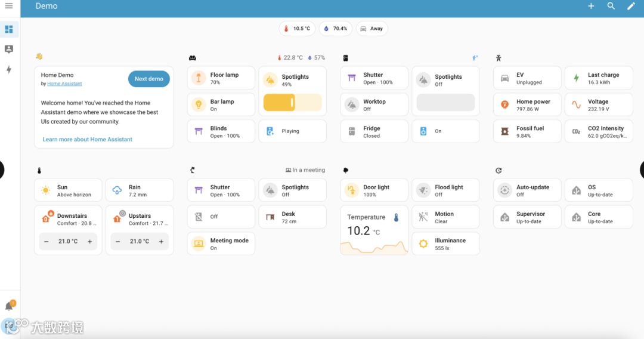Open the Illuminance icon
The image size is (644, 339).
click(423, 244)
